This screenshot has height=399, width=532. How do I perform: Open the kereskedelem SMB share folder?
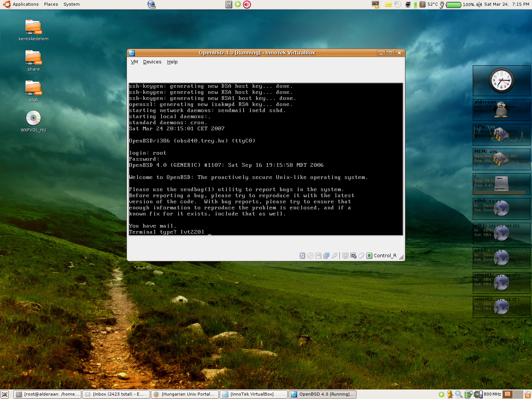coord(33,30)
